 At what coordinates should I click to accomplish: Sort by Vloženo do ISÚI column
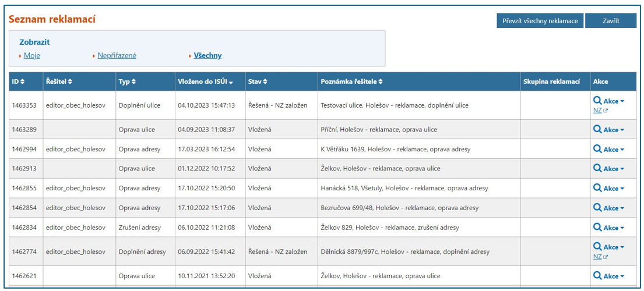205,82
